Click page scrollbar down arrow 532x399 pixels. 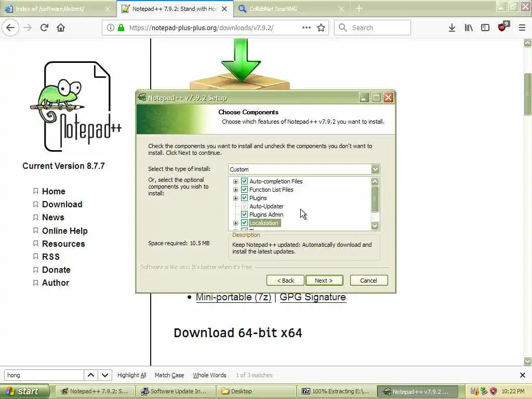click(x=528, y=361)
